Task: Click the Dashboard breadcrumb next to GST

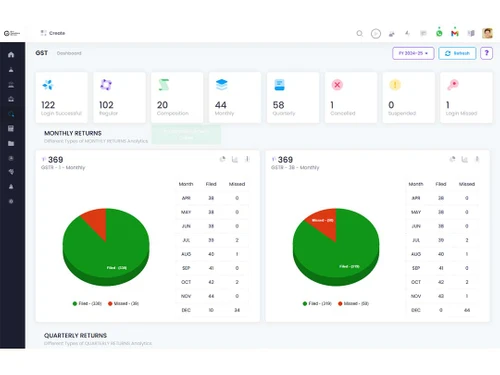Action: 69,53
